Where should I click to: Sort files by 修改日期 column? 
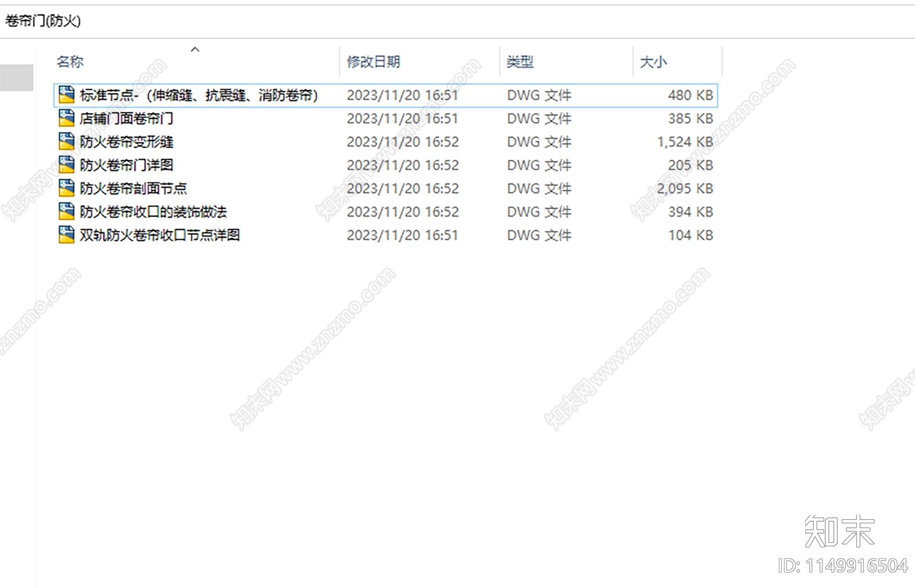373,62
